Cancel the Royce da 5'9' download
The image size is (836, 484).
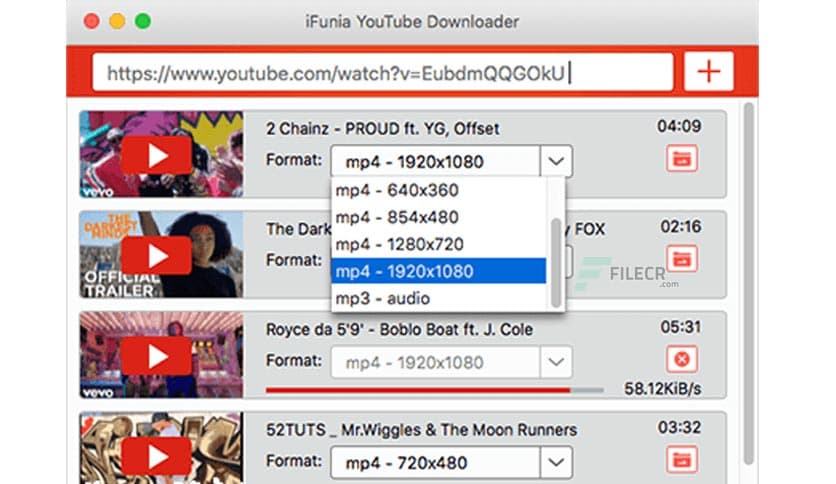pyautogui.click(x=681, y=359)
